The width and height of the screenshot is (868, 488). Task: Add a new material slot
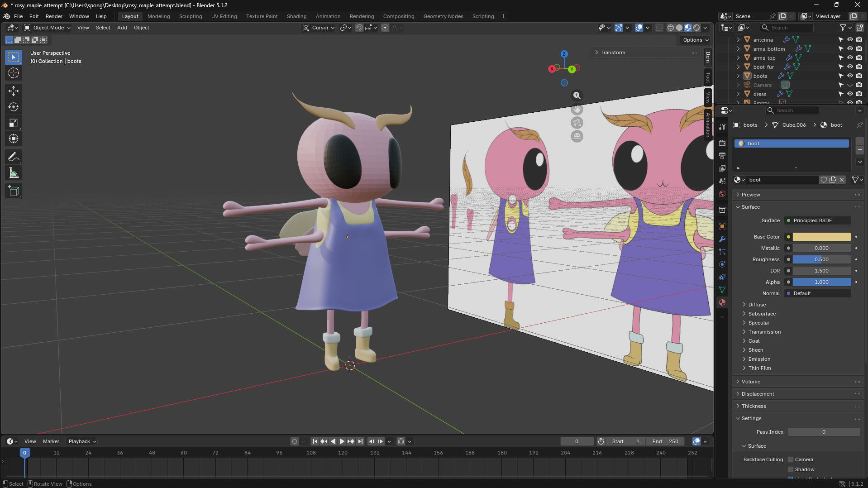pyautogui.click(x=860, y=141)
